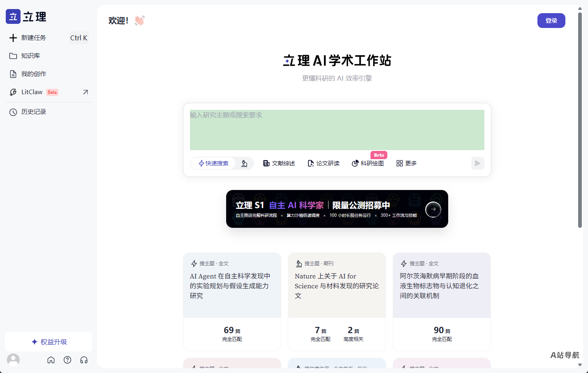Viewport: 588px width, 373px height.
Task: Open the help question mark icon
Action: tap(67, 360)
